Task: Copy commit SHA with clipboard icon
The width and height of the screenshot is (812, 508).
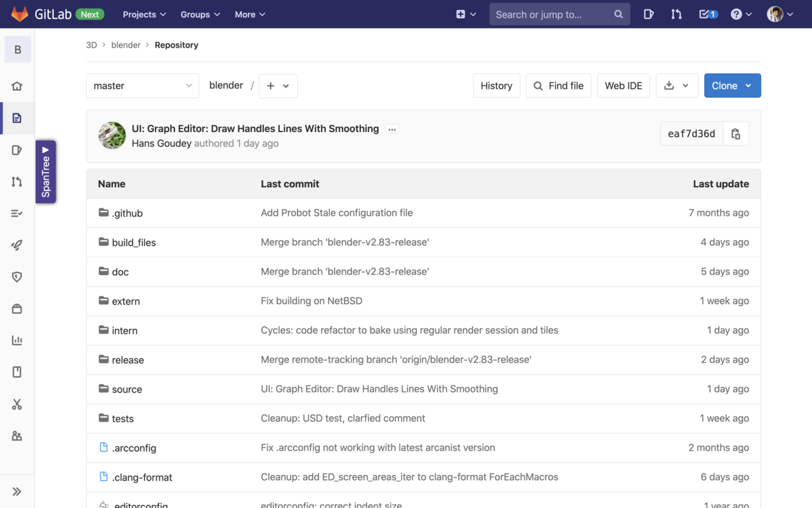Action: coord(736,133)
